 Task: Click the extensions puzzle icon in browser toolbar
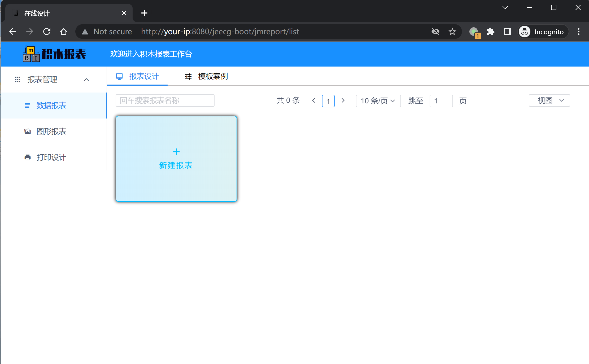coord(490,32)
